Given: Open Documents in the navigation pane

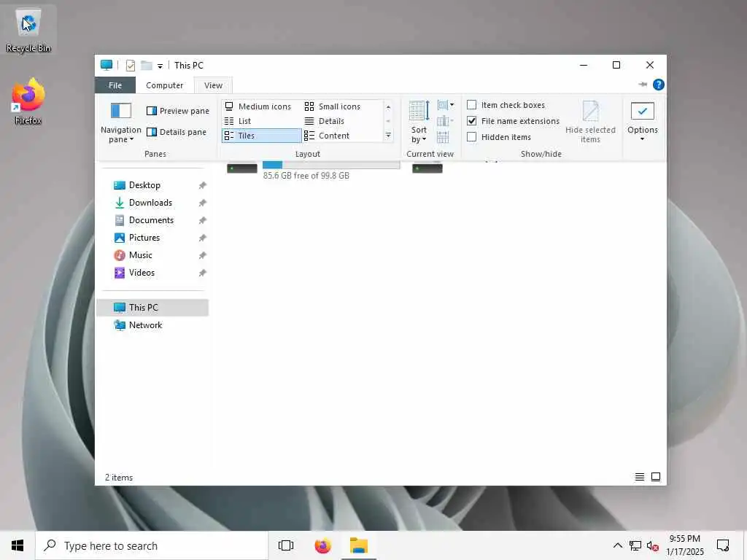Looking at the screenshot, I should 151,220.
